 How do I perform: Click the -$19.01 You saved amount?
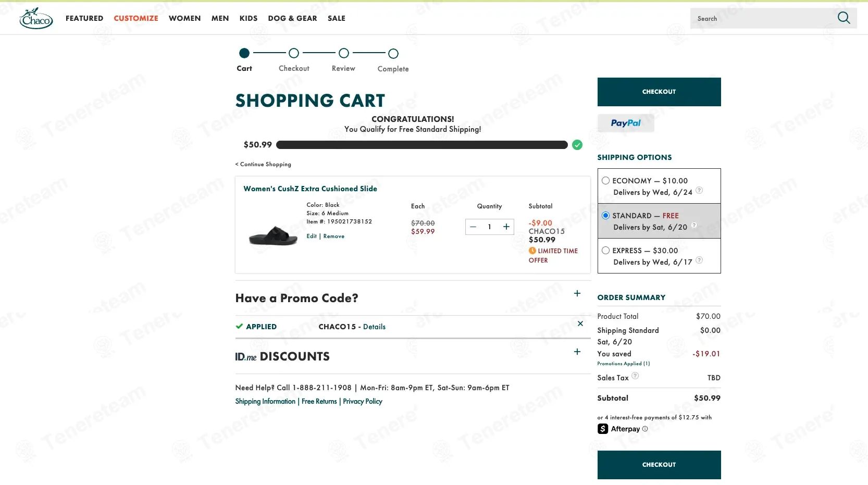click(x=706, y=354)
